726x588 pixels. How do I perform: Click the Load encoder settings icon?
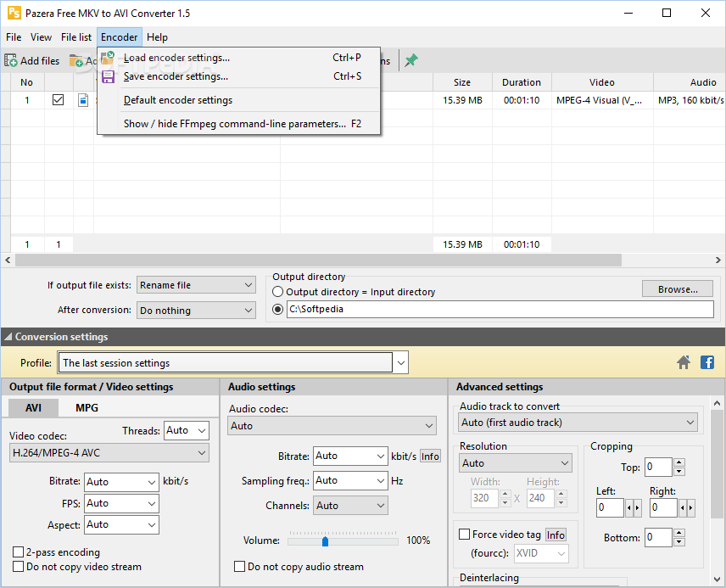point(108,58)
